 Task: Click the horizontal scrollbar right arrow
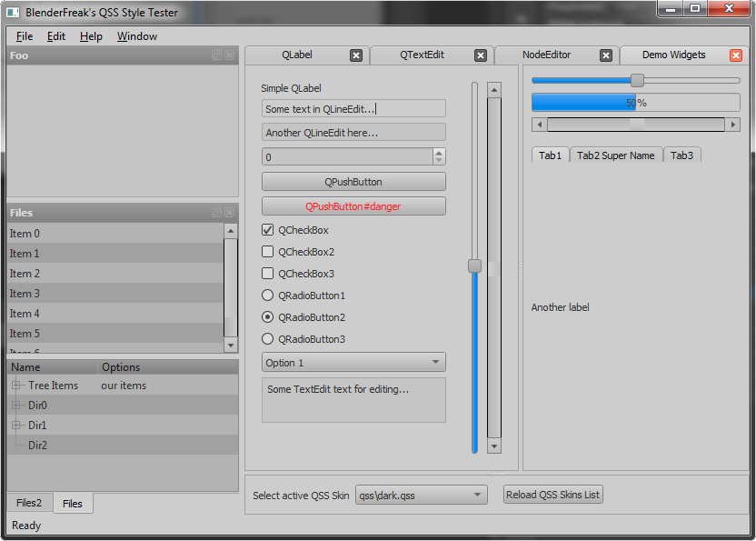pos(733,125)
